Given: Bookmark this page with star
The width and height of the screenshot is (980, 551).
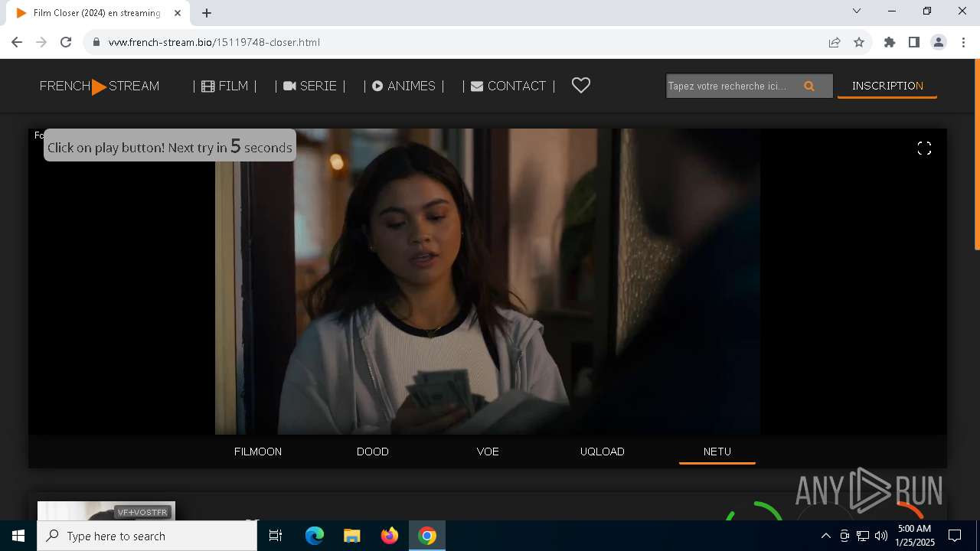Looking at the screenshot, I should coord(859,42).
